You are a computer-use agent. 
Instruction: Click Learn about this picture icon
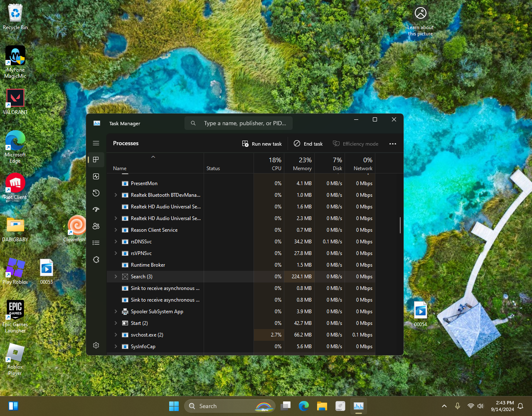click(421, 21)
